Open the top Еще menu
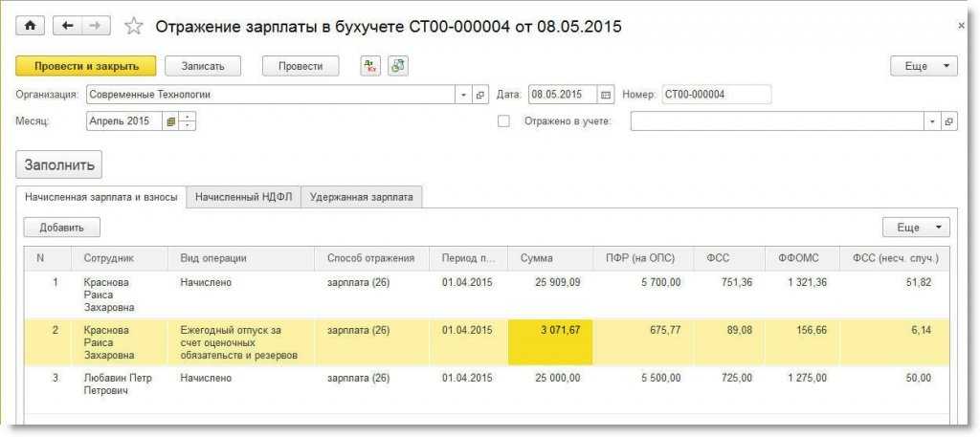The image size is (980, 437). (924, 66)
